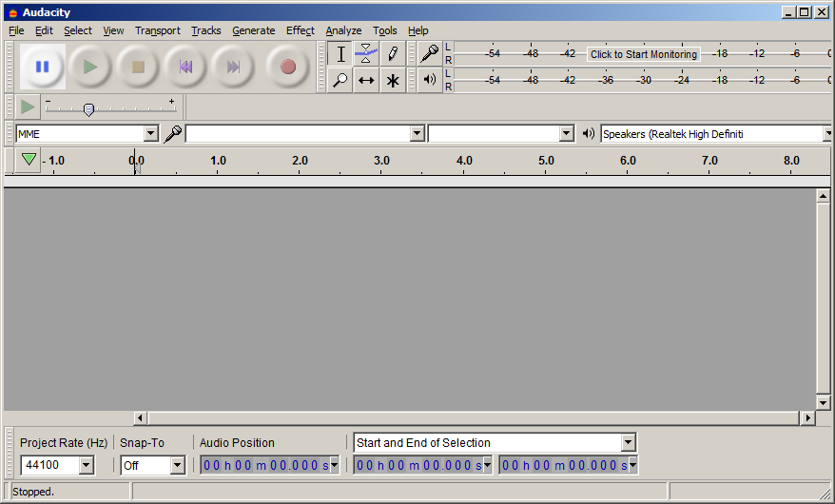Click the Pause button
The height and width of the screenshot is (504, 835).
tap(43, 67)
